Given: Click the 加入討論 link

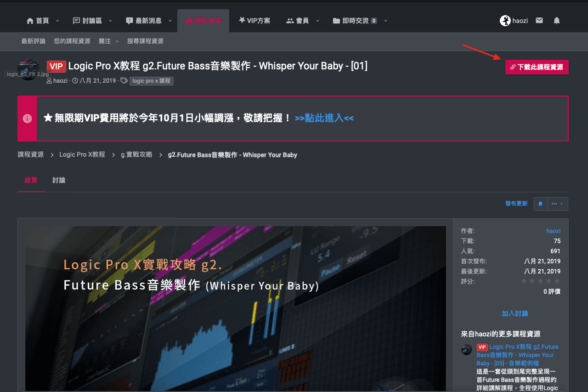Looking at the screenshot, I should pos(515,313).
